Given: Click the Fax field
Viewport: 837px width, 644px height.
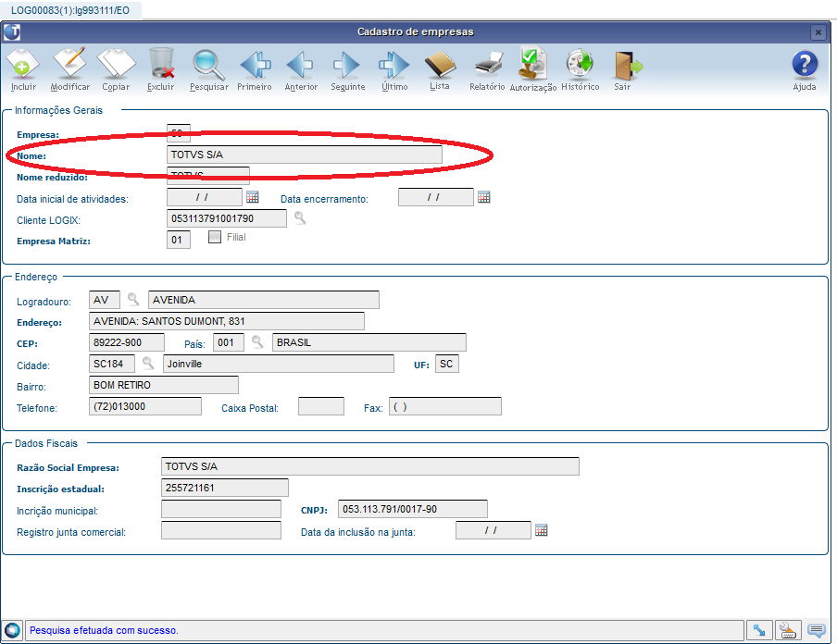Looking at the screenshot, I should (x=445, y=406).
